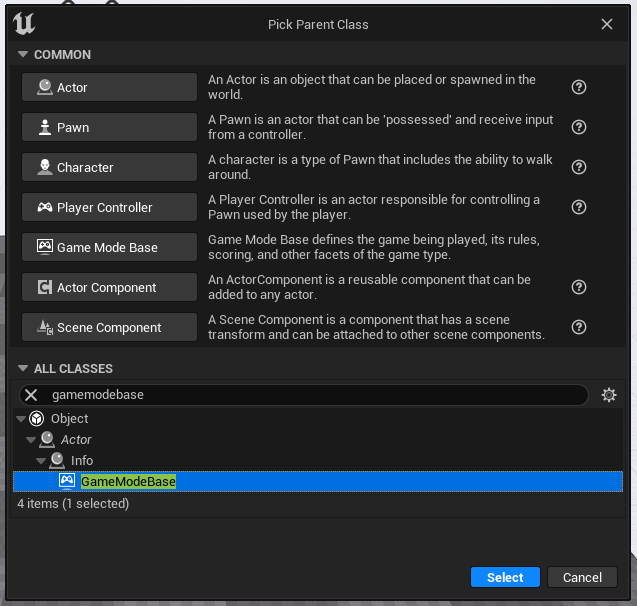Open class viewer settings gear
Image resolution: width=637 pixels, height=606 pixels.
point(609,395)
